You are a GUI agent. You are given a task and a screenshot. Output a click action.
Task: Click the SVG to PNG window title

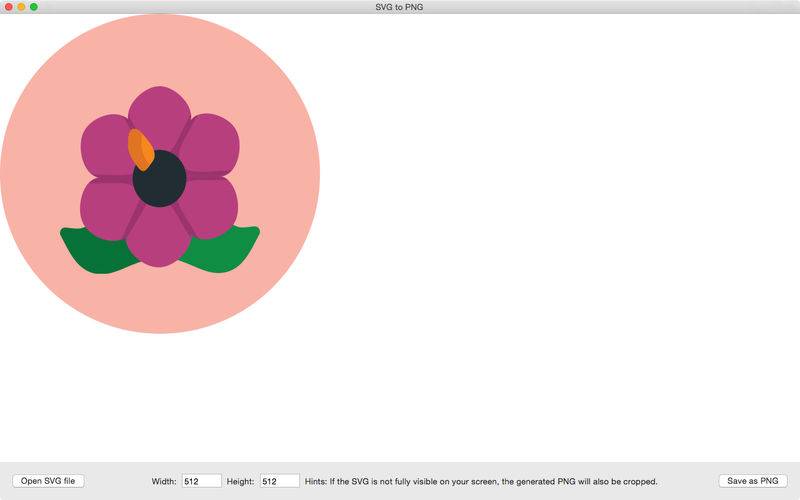pyautogui.click(x=399, y=7)
